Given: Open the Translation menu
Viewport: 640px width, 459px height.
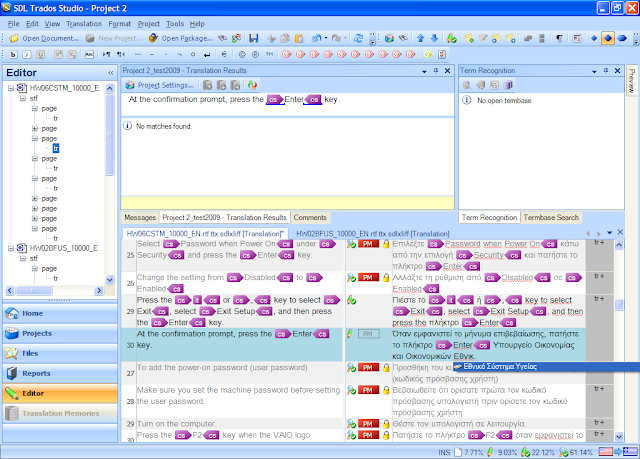Looking at the screenshot, I should pos(84,24).
